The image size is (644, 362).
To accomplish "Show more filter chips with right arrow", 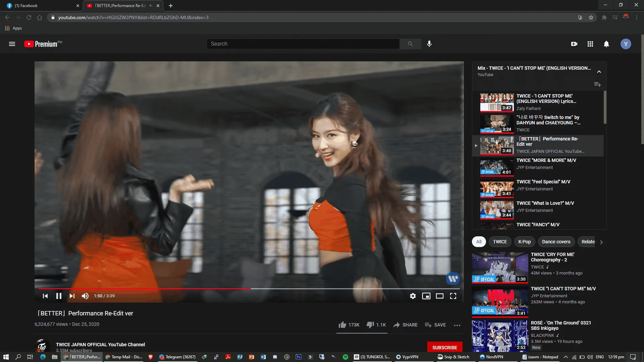I will pyautogui.click(x=601, y=242).
